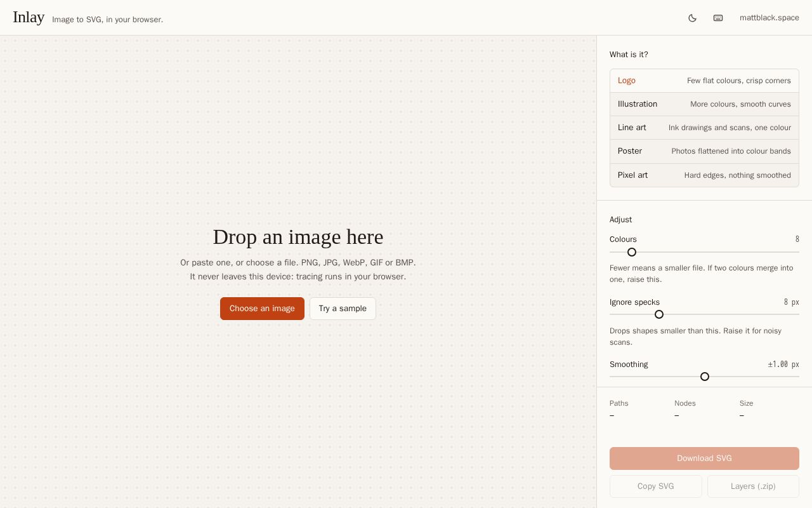Screen dimensions: 812x508
Task: Click the 'More colours, smooth curves' description
Action: click(x=740, y=104)
